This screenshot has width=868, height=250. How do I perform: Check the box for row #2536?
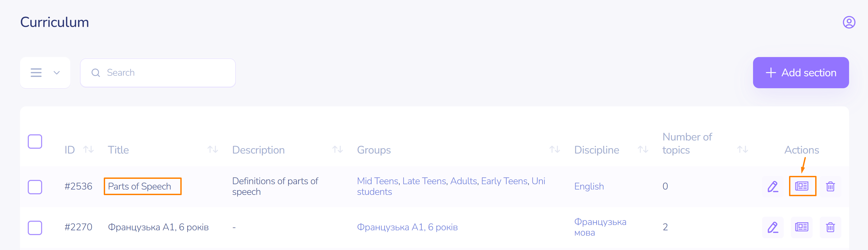coord(35,187)
